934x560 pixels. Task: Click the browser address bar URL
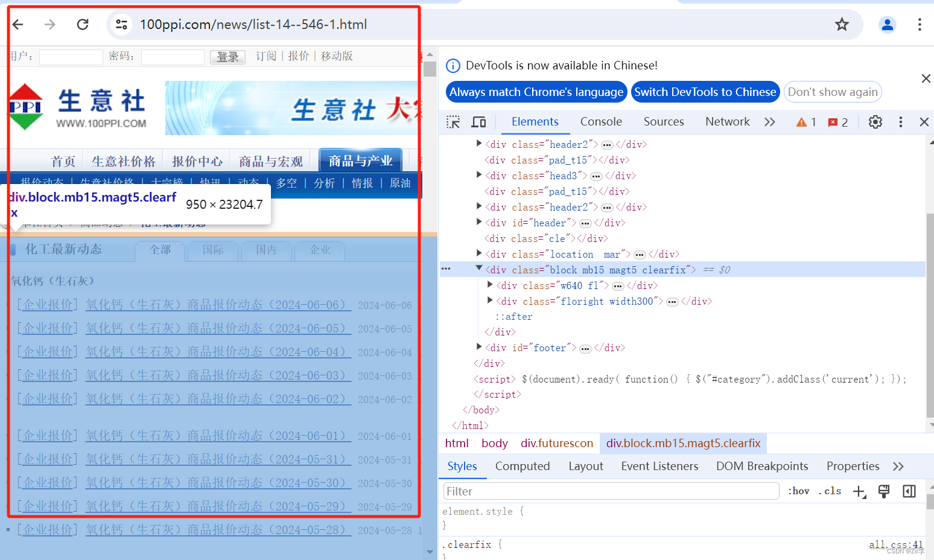click(x=253, y=24)
